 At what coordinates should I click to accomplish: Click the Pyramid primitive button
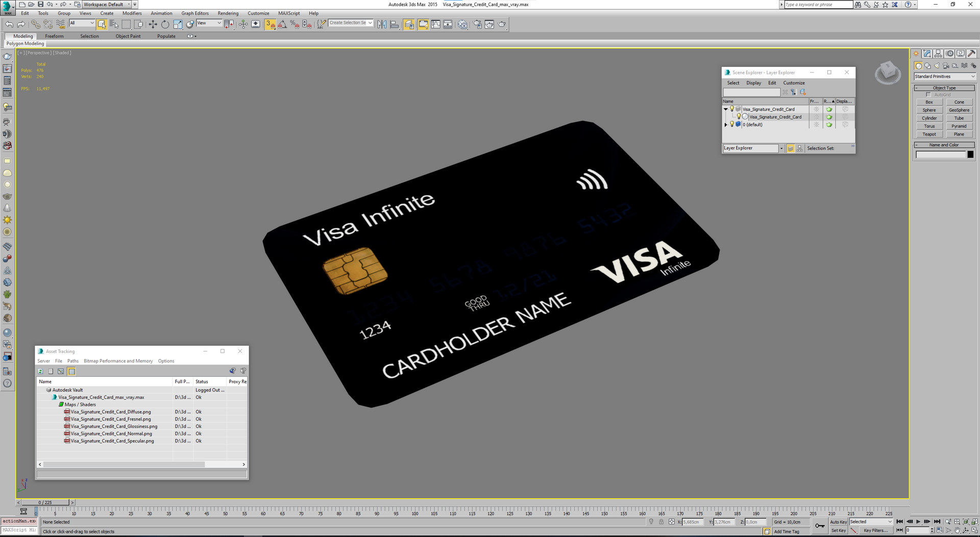959,126
